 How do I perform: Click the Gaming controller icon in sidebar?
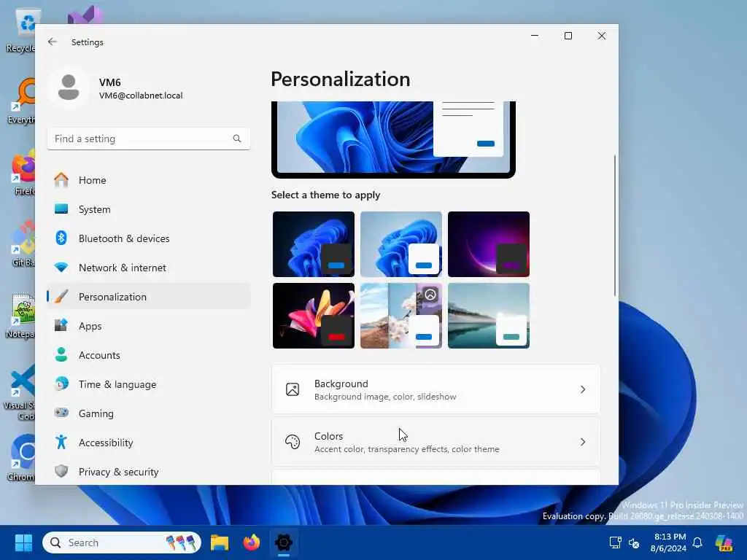point(61,413)
